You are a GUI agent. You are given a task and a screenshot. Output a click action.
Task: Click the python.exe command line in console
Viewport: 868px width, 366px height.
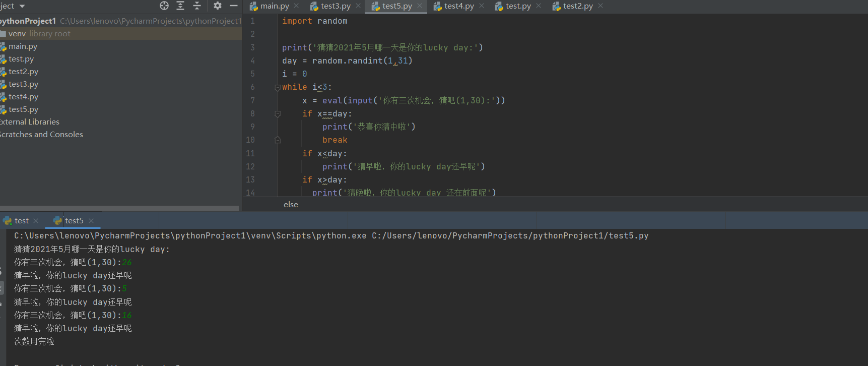point(331,235)
